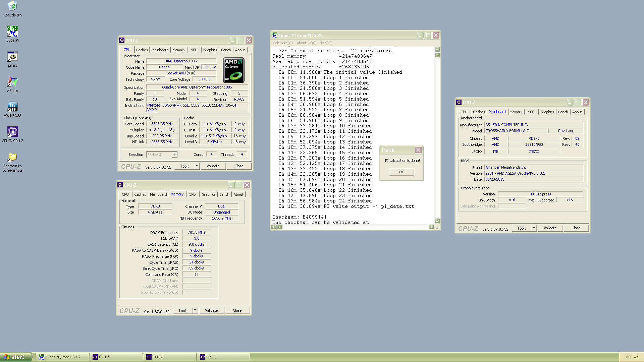Open Tools dropdown arrow in CPU window
The image size is (644, 362).
point(197,166)
